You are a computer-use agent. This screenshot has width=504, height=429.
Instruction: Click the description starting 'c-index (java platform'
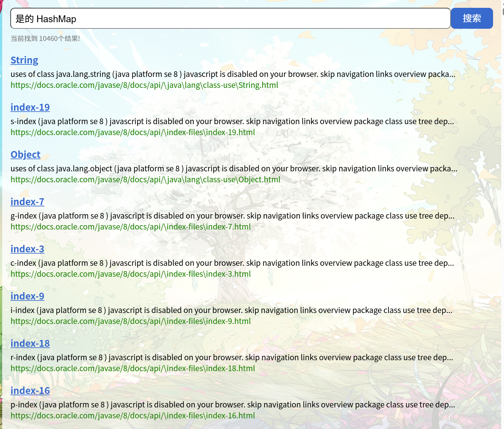(232, 263)
